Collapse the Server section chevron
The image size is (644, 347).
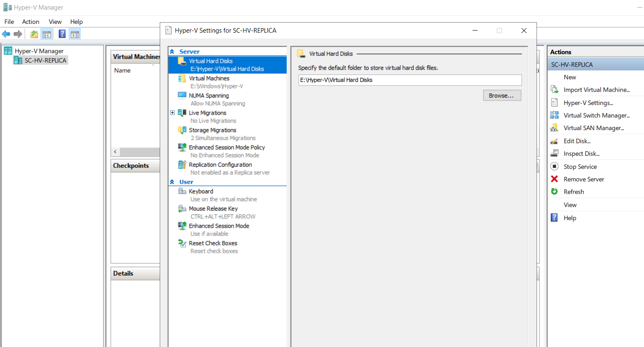(172, 51)
